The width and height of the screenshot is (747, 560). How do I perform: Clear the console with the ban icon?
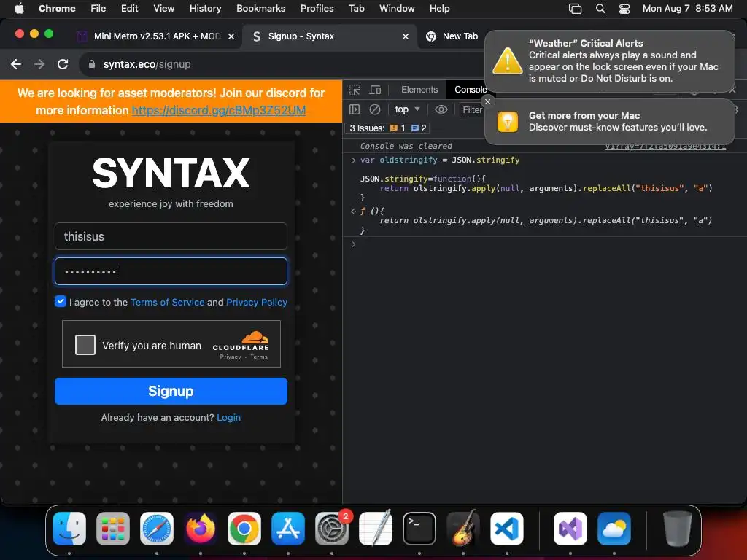tap(375, 109)
